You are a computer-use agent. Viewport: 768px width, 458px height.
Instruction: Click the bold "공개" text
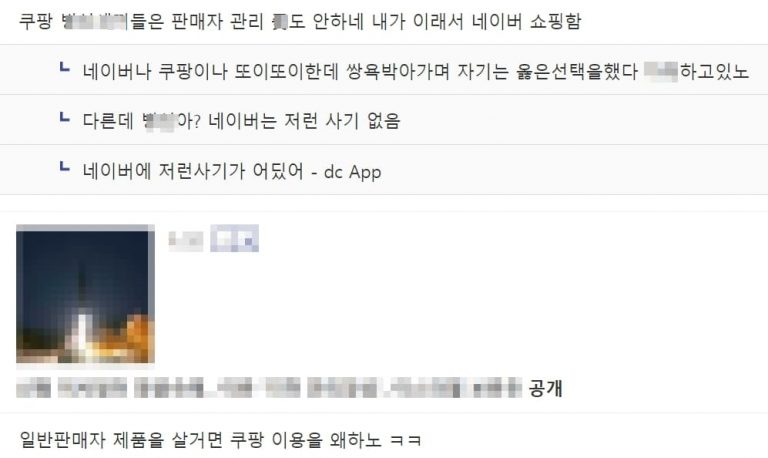coord(546,388)
